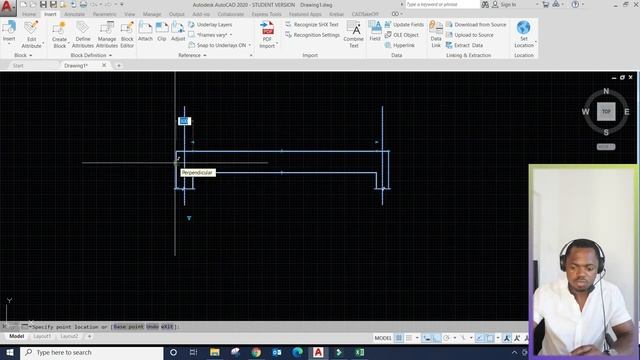The image size is (640, 360).
Task: Click the Field icon
Action: [x=375, y=28]
